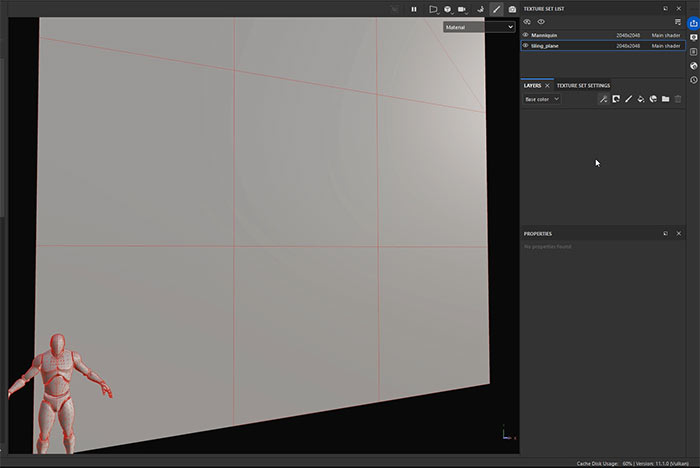Add a paint layer with the brush icon
The image size is (700, 468).
pyautogui.click(x=628, y=99)
